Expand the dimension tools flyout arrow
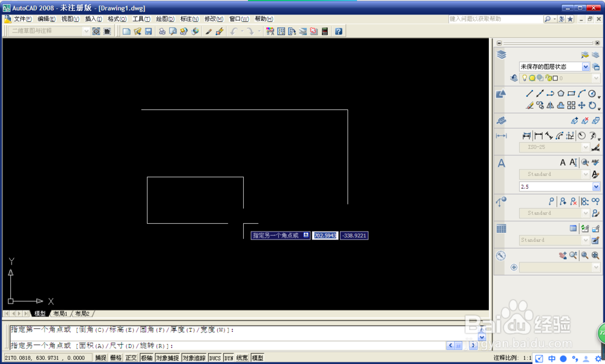 pyautogui.click(x=599, y=139)
